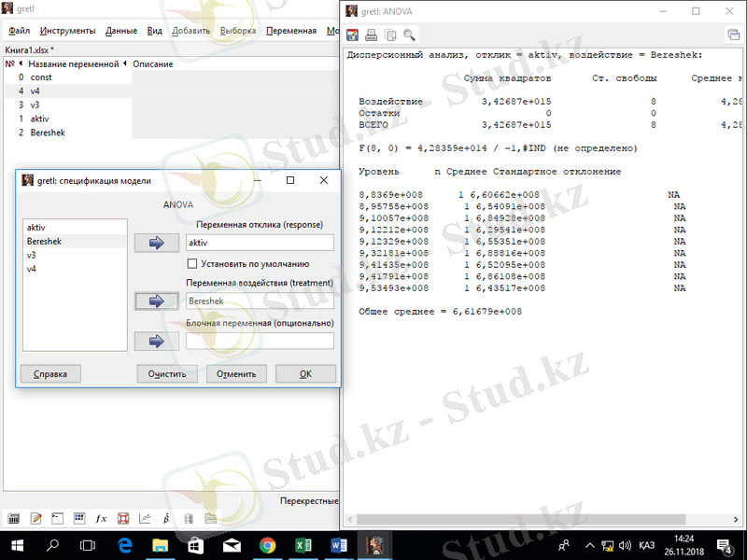Screen dimensions: 747x560
Task: Open the Файл menu
Action: 19,31
